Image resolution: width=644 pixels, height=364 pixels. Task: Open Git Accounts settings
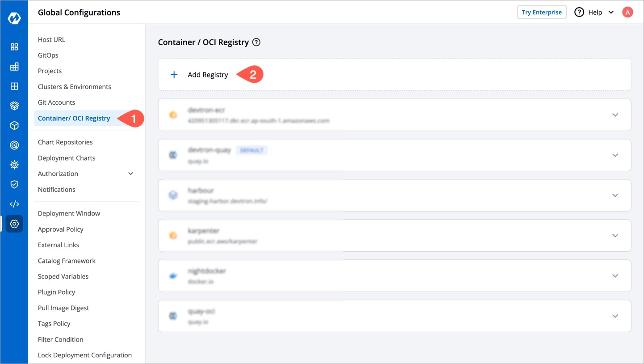click(x=56, y=102)
